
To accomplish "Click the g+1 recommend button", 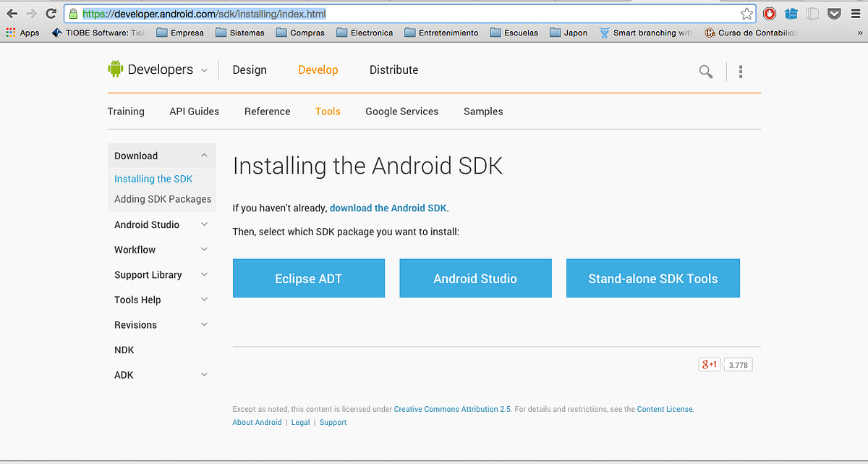I will pyautogui.click(x=709, y=364).
